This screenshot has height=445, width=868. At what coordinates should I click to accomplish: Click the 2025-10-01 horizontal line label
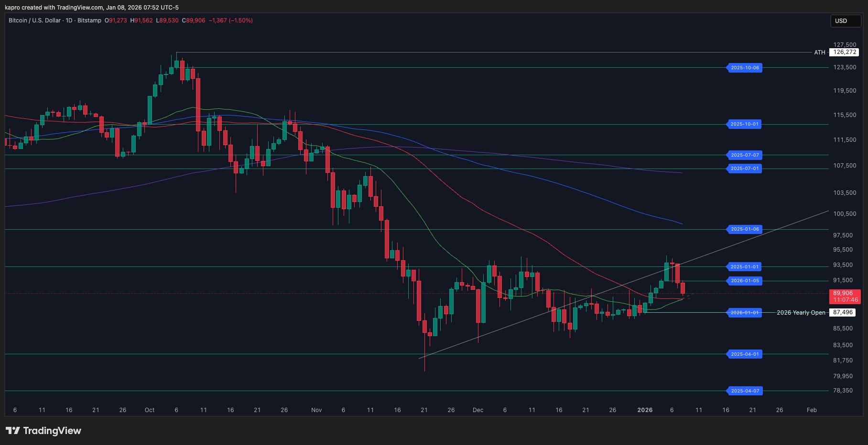click(744, 125)
